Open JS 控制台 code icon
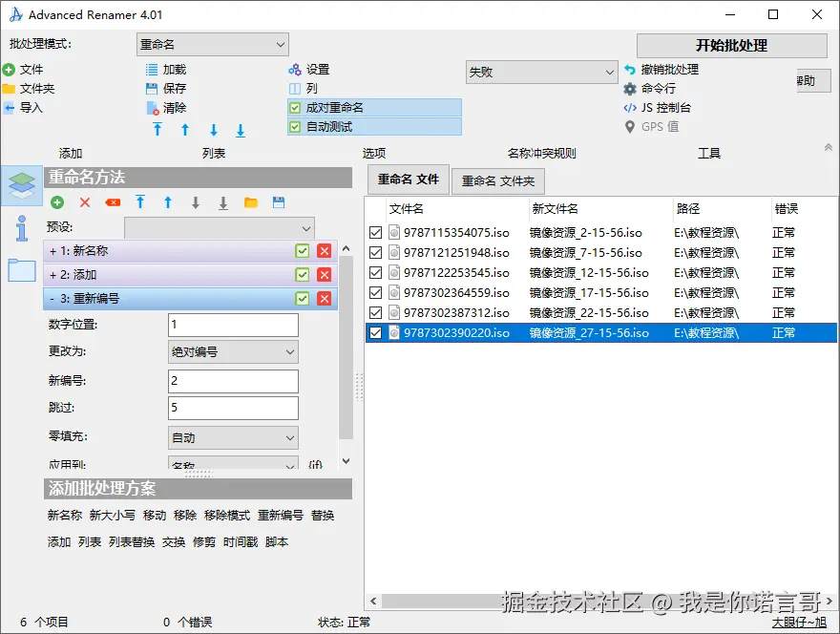 coord(630,108)
